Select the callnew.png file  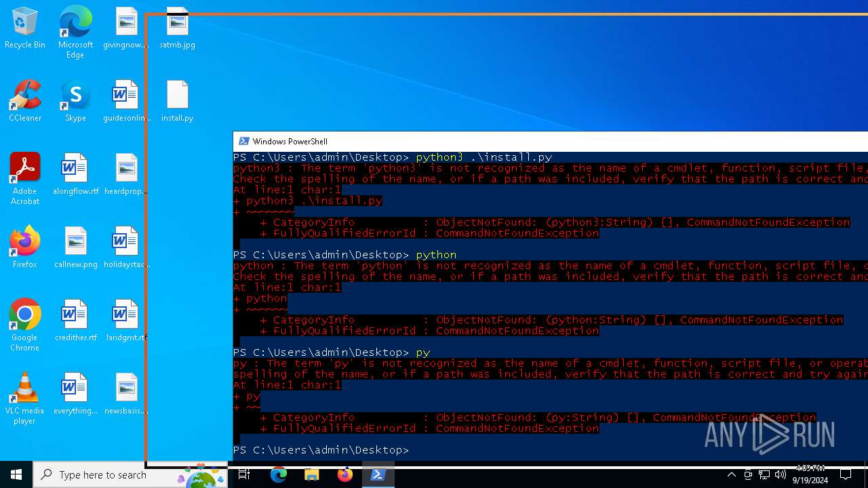click(x=75, y=248)
